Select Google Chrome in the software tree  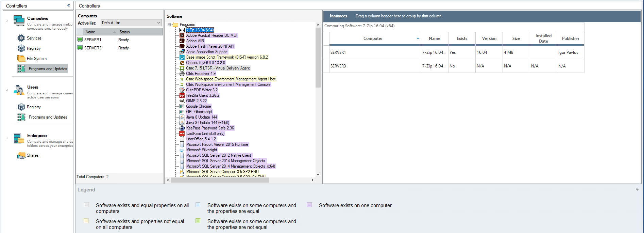tap(199, 106)
